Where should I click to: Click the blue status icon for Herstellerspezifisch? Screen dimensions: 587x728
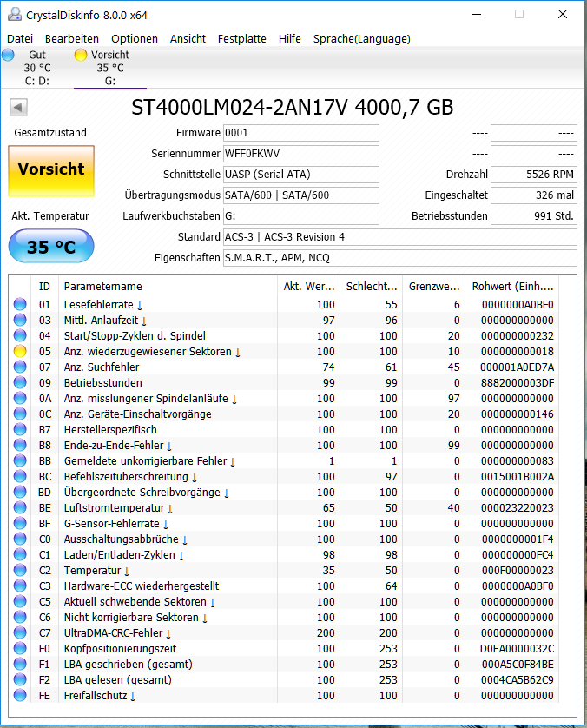[20, 429]
